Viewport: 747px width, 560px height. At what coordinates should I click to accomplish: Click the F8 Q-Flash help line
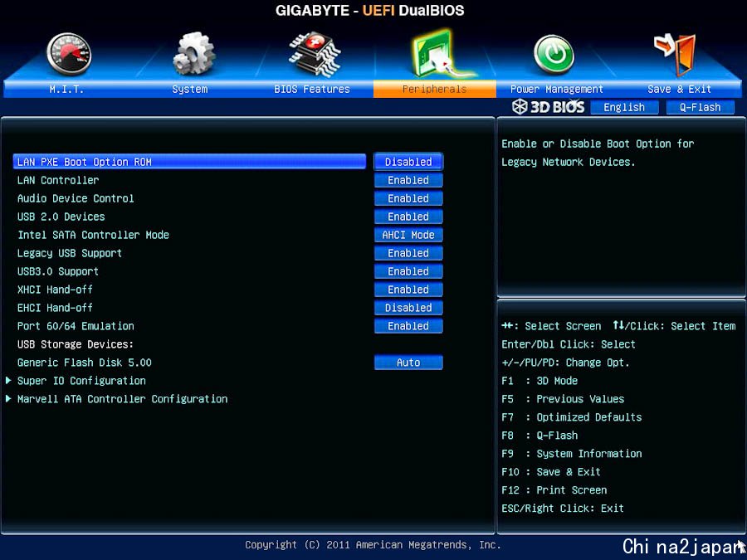[x=539, y=436]
